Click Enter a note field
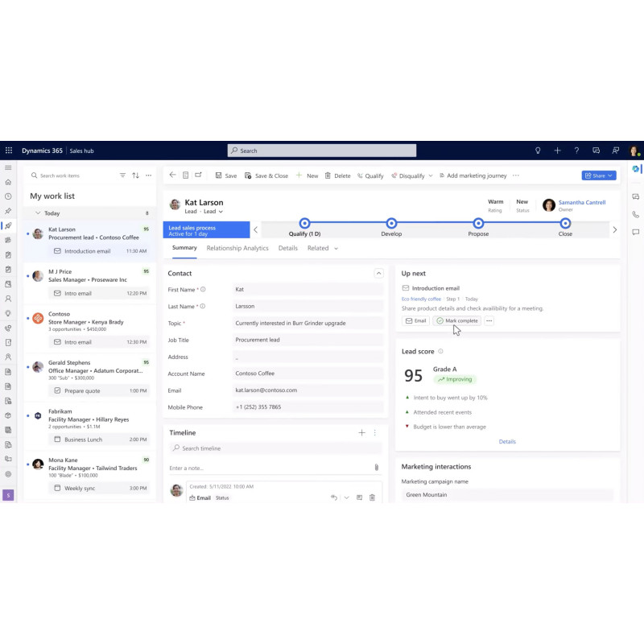 [x=270, y=468]
